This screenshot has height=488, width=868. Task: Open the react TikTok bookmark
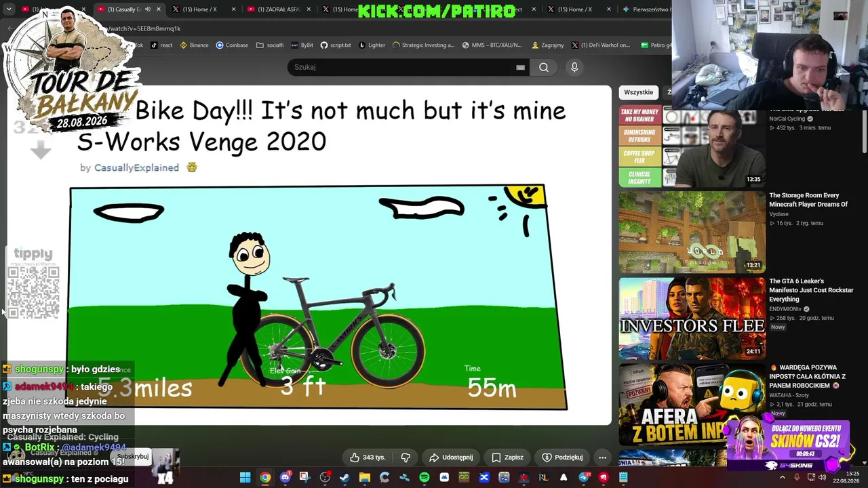161,45
